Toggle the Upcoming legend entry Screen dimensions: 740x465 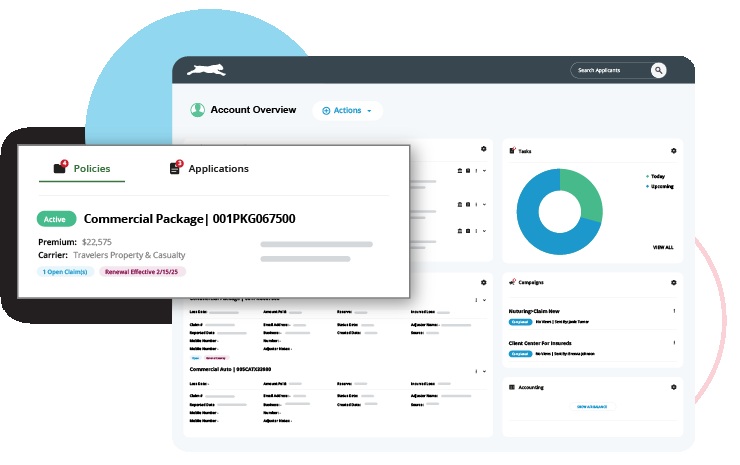(660, 186)
